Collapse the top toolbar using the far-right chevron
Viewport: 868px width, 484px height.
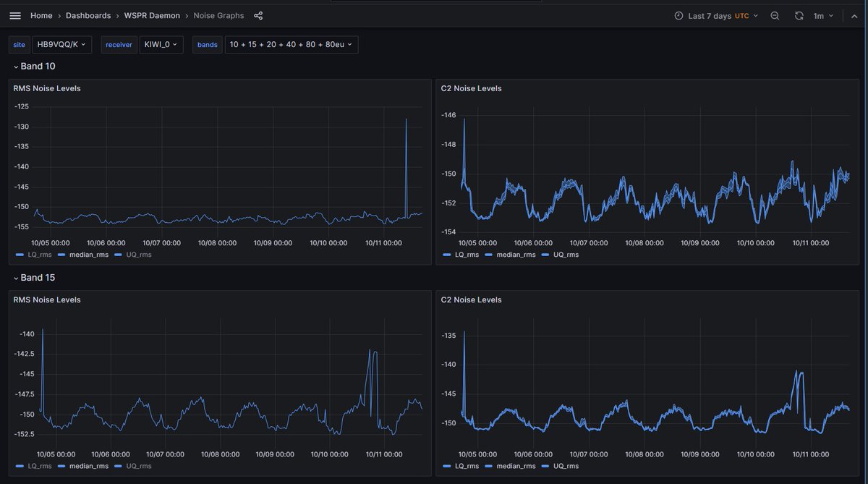(854, 15)
